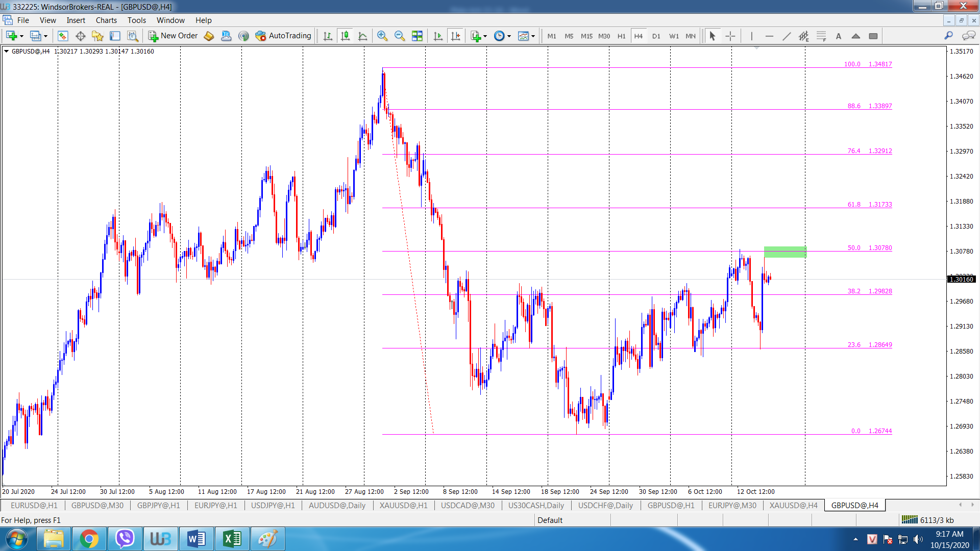The width and height of the screenshot is (980, 551).
Task: Switch chart to bar chart style
Action: click(328, 36)
